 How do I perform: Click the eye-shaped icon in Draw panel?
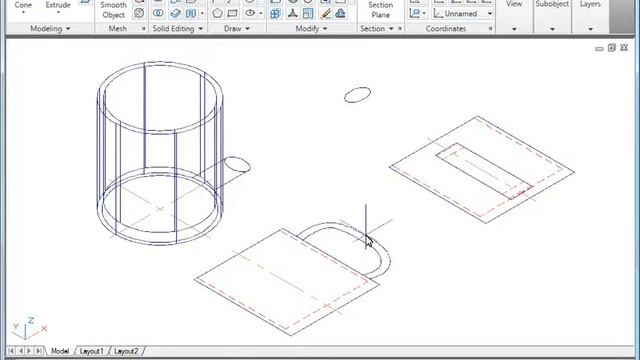250,13
